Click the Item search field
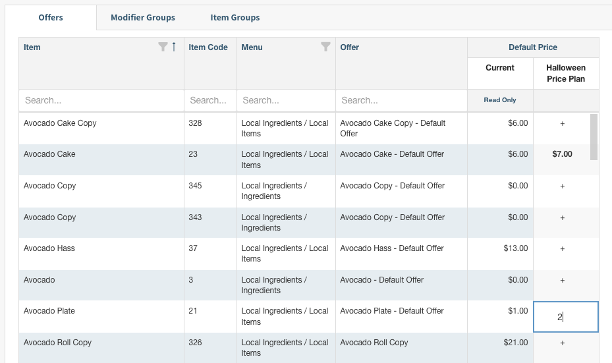Viewport: 612px width, 363px height. click(101, 100)
